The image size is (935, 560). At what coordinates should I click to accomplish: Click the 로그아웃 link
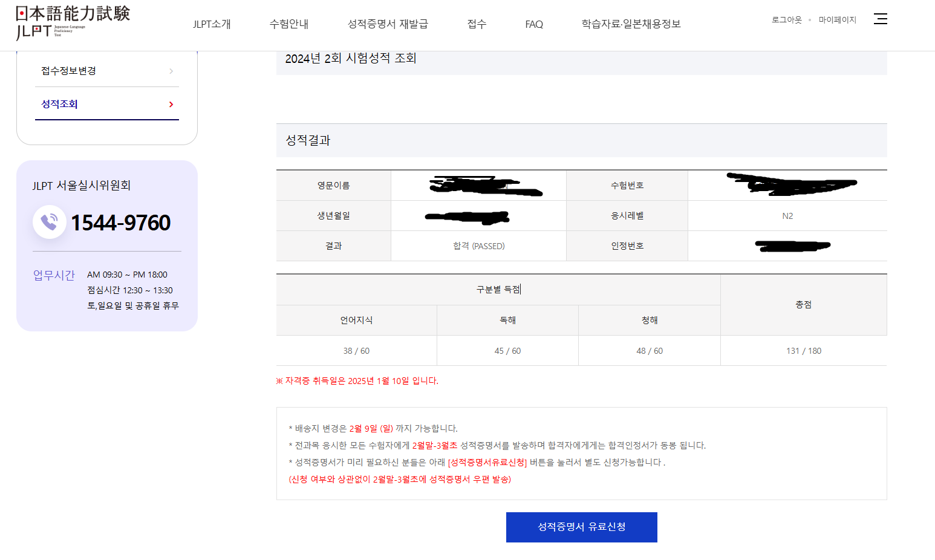(x=786, y=19)
